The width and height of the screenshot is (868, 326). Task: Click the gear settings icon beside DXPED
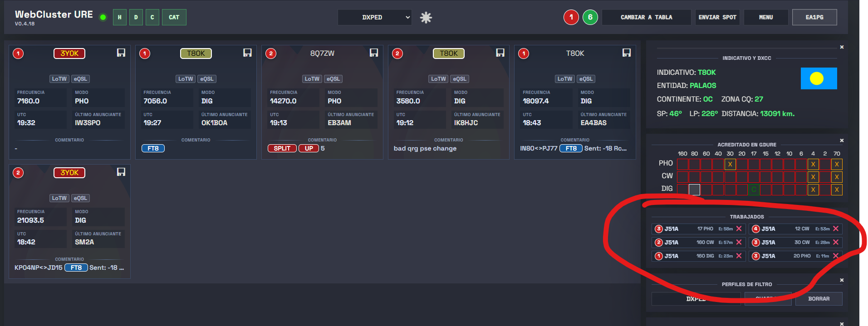pyautogui.click(x=426, y=18)
